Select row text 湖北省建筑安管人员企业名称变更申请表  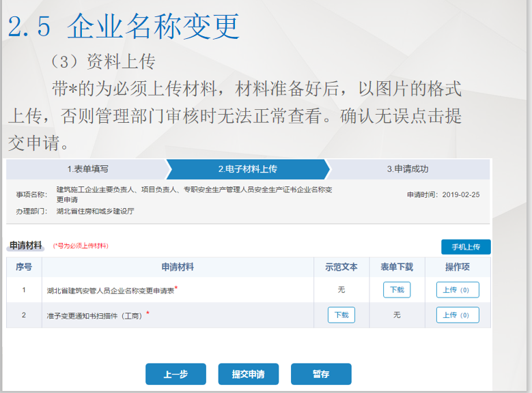click(111, 291)
